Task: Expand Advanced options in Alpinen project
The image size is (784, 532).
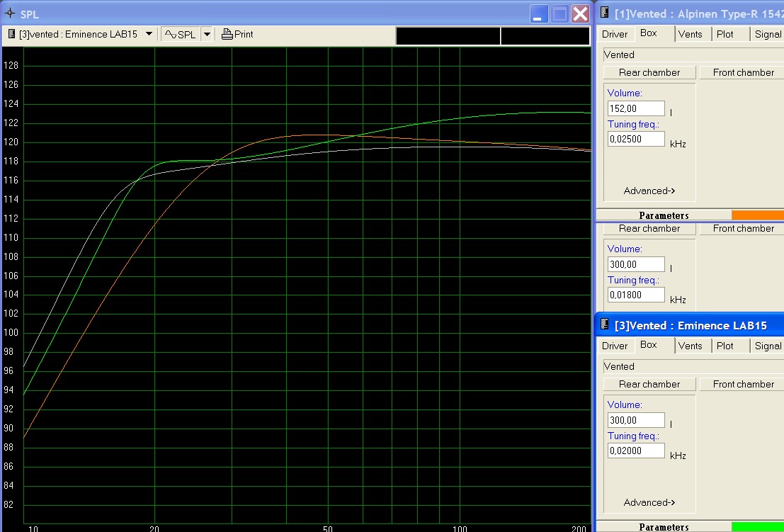Action: 649,191
